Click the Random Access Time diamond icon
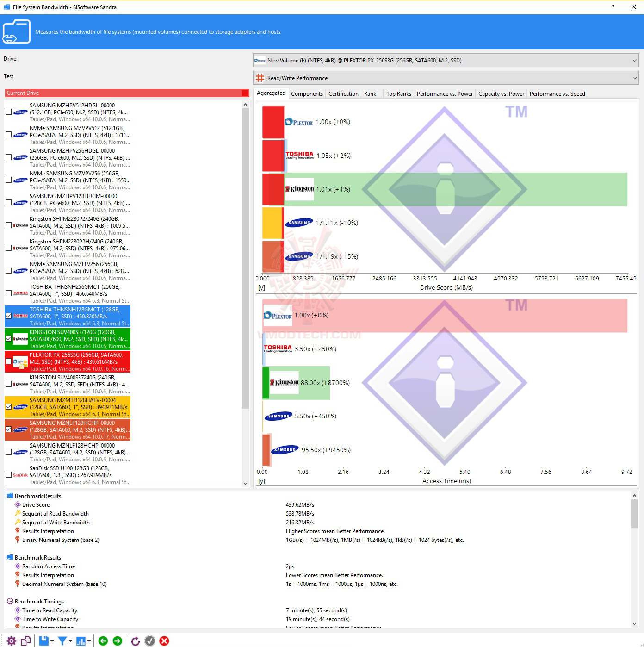This screenshot has height=647, width=644. pos(18,566)
